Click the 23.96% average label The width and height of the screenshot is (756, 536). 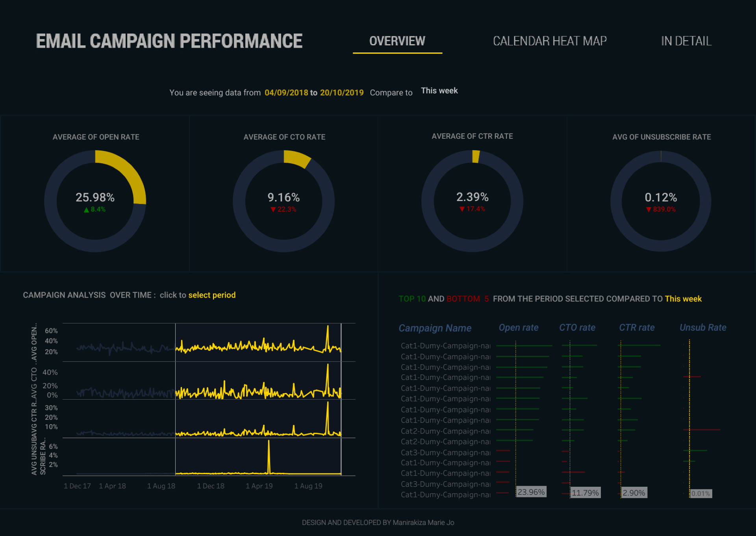pos(531,492)
